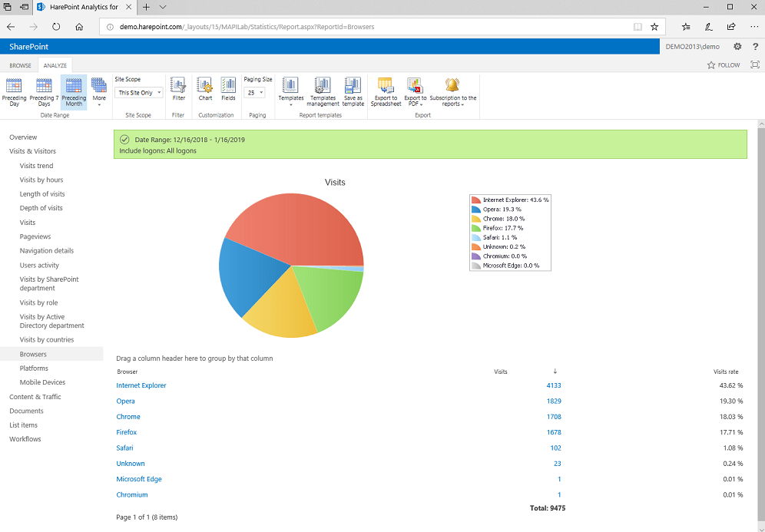The image size is (765, 532).
Task: Click Export to Spreadsheet
Action: [x=386, y=92]
